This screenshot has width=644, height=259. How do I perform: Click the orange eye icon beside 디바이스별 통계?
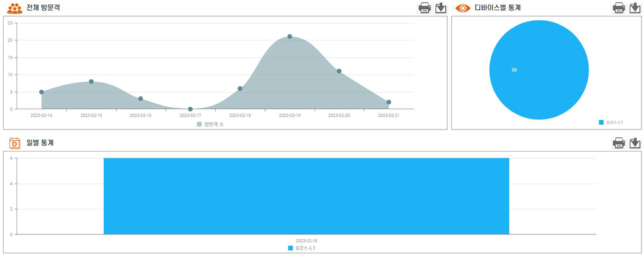click(463, 8)
